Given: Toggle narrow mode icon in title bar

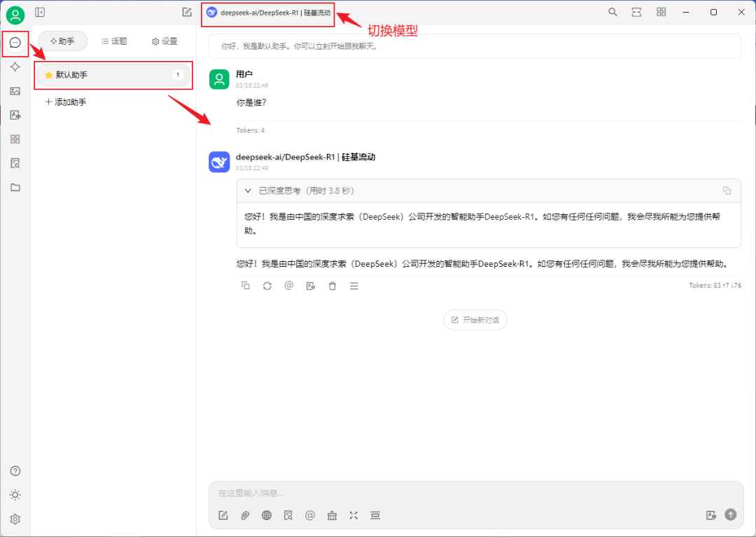Looking at the screenshot, I should pyautogui.click(x=636, y=12).
